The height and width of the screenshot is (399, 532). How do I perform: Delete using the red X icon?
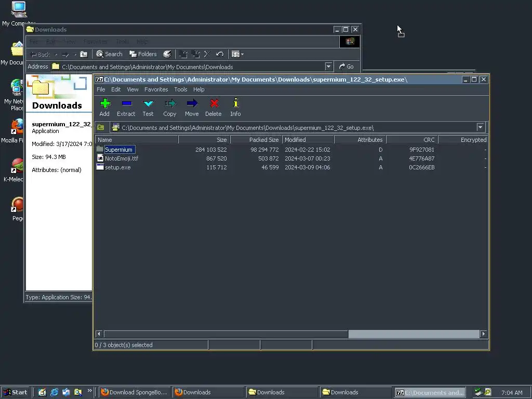[214, 107]
